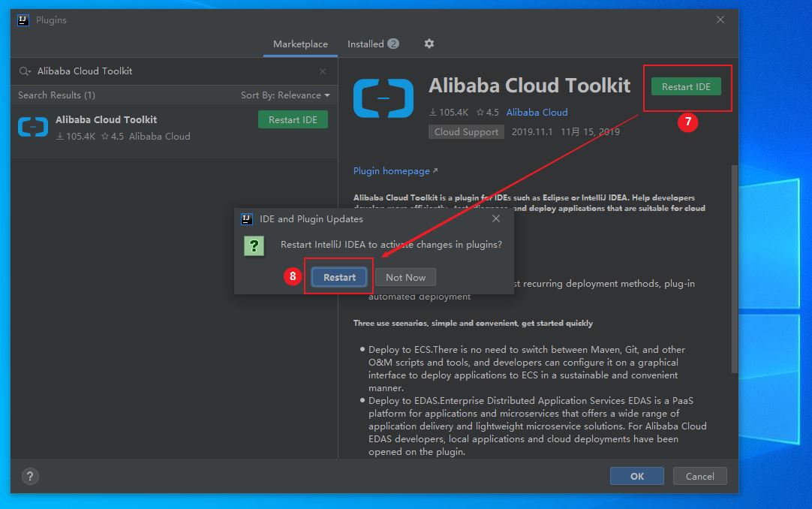The image size is (812, 509).
Task: Switch to the Marketplace tab
Action: pyautogui.click(x=300, y=44)
